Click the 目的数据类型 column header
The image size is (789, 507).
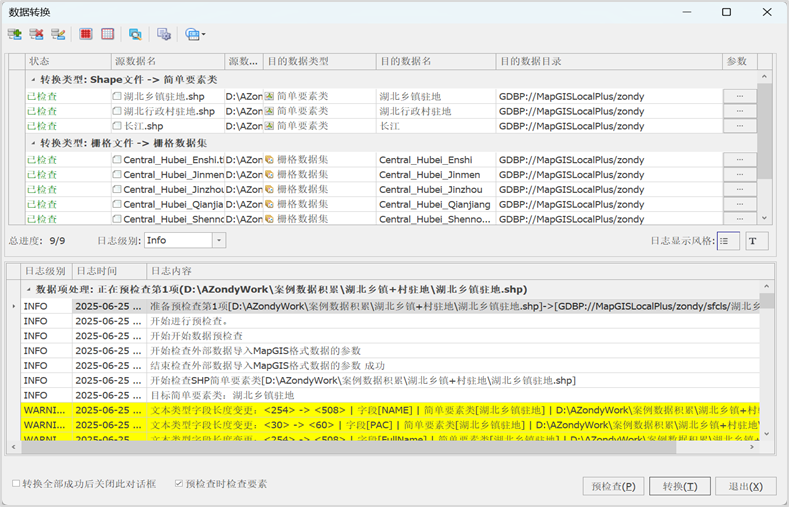320,61
